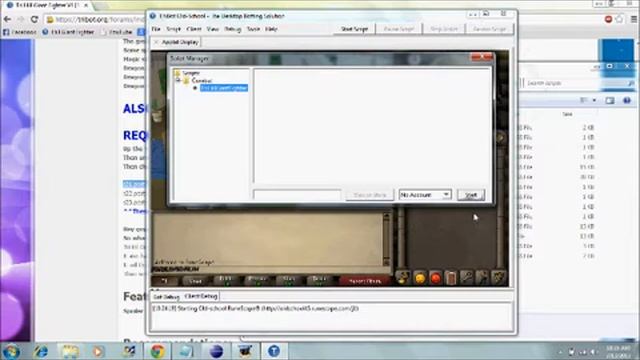Open the View menu in TRiBot
The width and height of the screenshot is (640, 360).
[213, 29]
